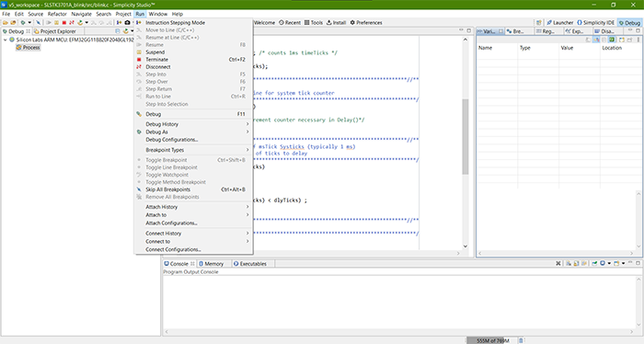Image resolution: width=644 pixels, height=344 pixels.
Task: Click the Collapse All icon in Variables view
Action: (x=604, y=40)
